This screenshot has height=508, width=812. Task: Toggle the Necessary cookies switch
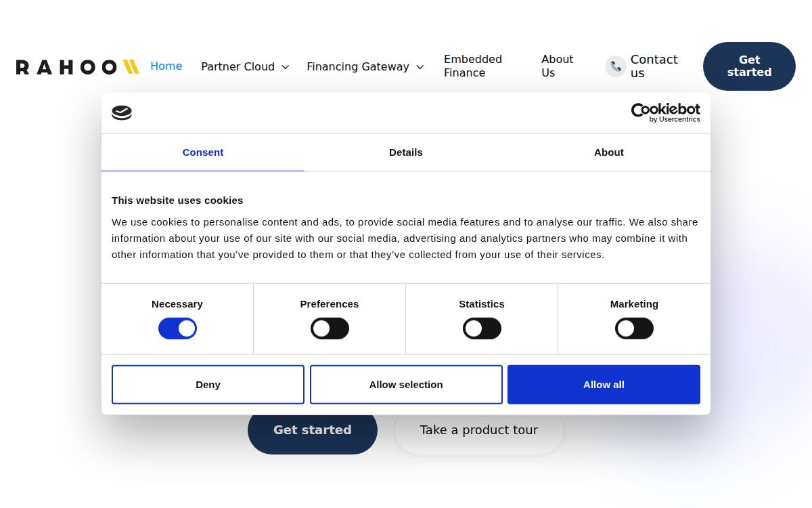[x=177, y=329]
